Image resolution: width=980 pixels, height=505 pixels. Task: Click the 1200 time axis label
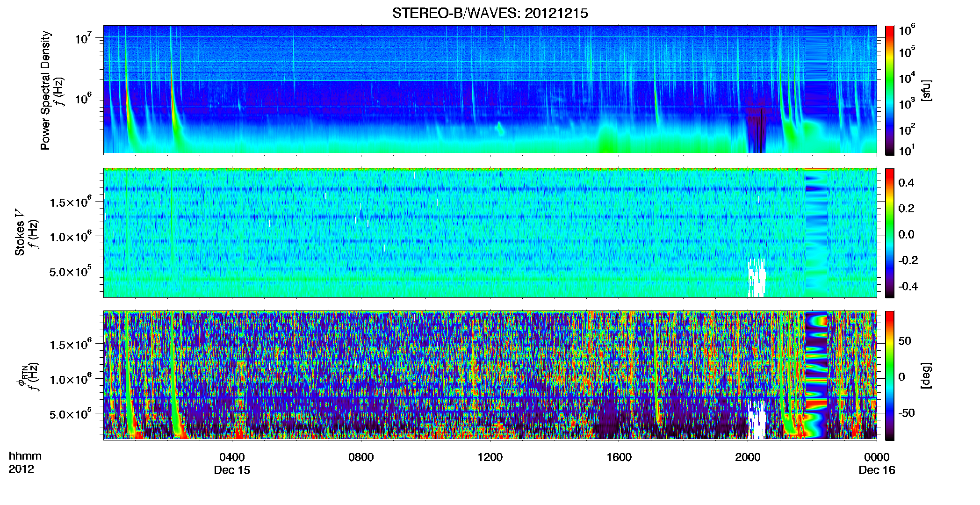[x=490, y=457]
